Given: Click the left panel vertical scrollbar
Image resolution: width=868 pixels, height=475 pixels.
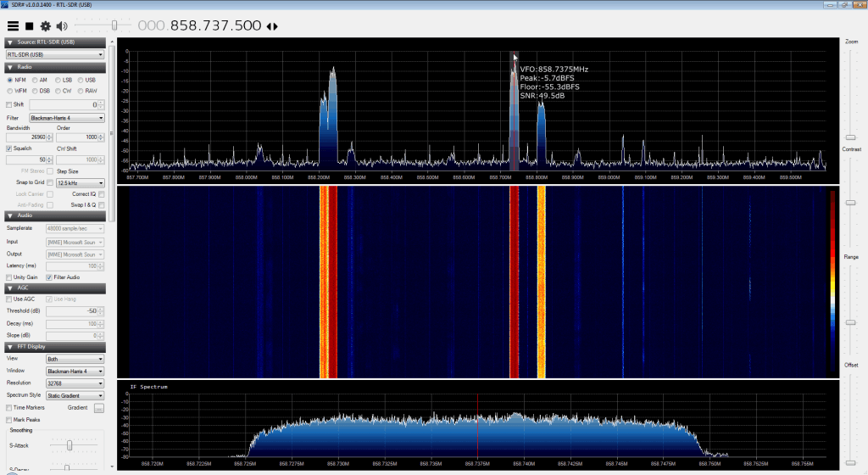Looking at the screenshot, I should click(x=111, y=133).
